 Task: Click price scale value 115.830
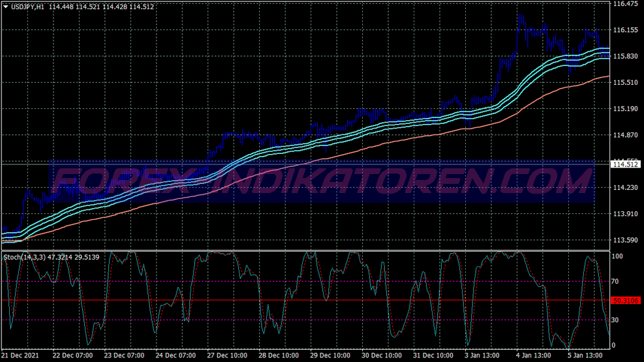click(626, 56)
